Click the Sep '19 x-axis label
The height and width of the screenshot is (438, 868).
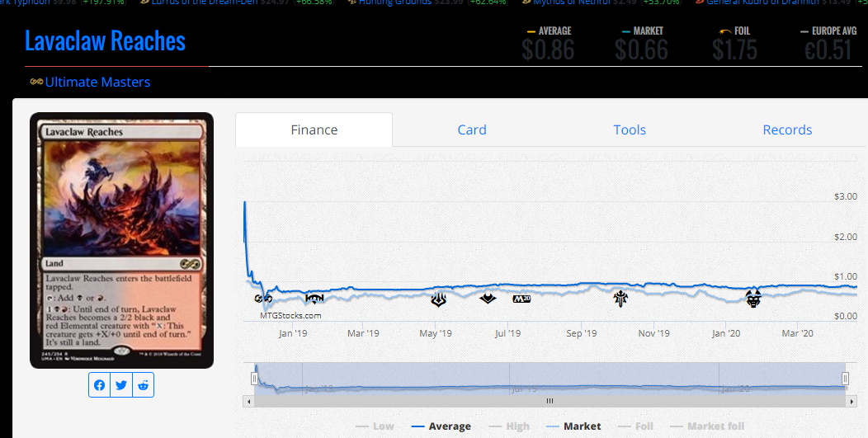581,333
